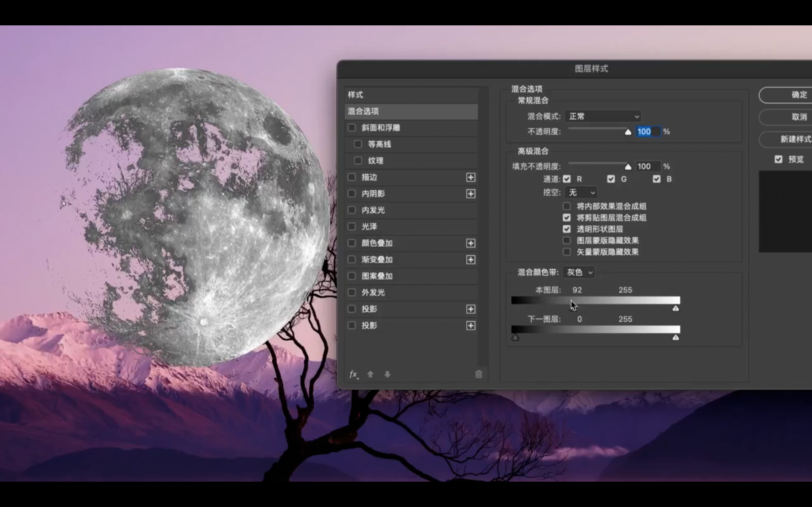Viewport: 812px width, 507px height.
Task: Click the move effect down arrow
Action: coord(387,374)
